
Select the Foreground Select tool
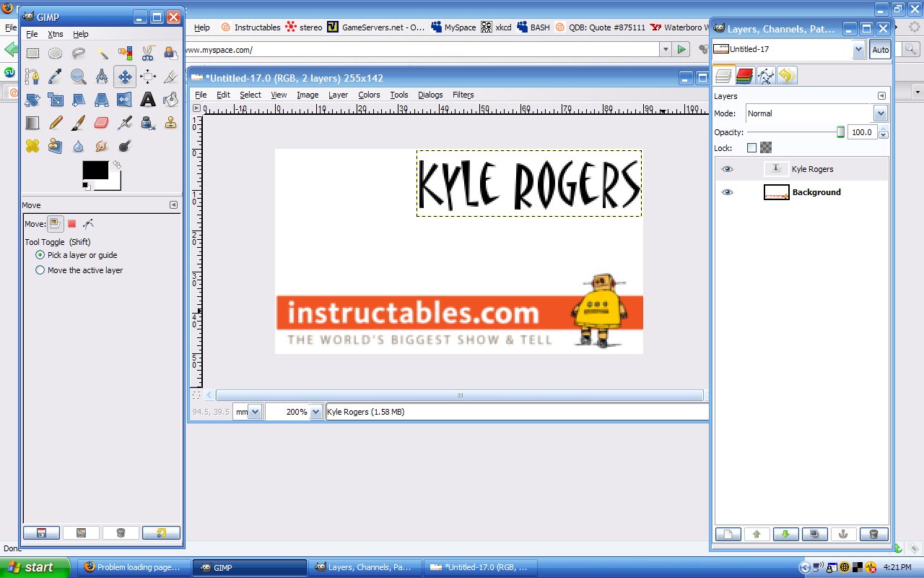tap(170, 53)
